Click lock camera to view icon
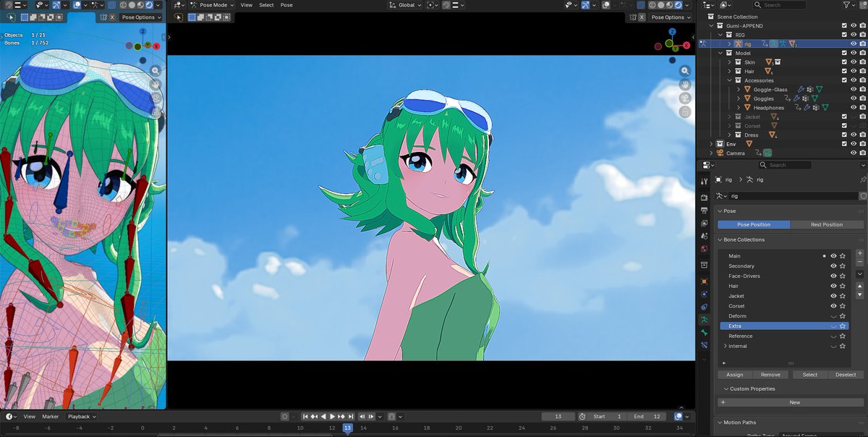This screenshot has height=437, width=868. [x=684, y=112]
